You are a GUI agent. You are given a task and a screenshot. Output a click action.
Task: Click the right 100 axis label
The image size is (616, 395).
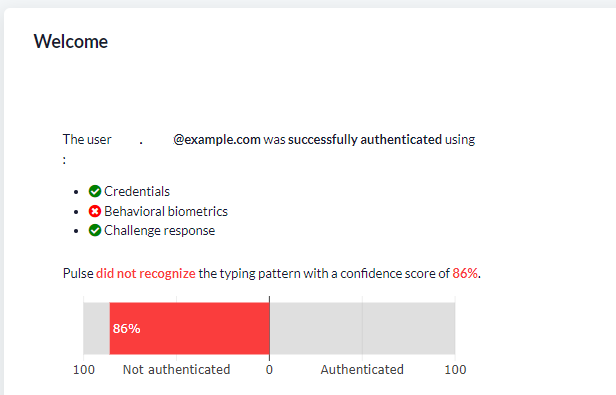[x=455, y=370]
